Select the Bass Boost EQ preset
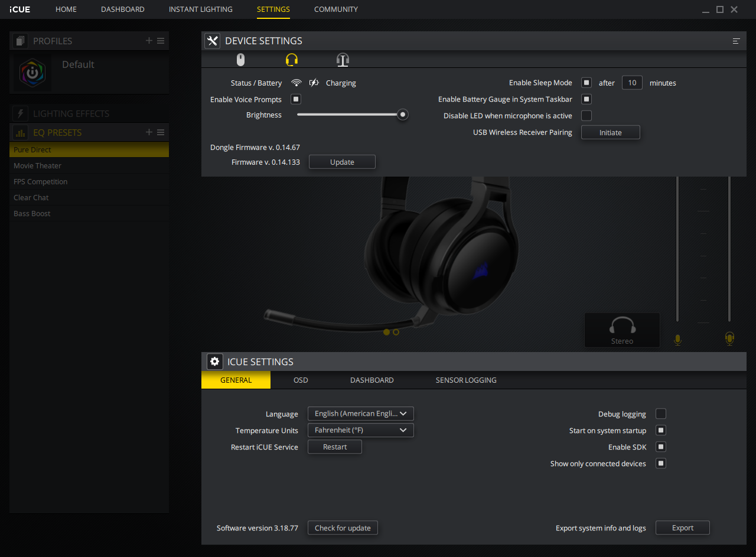The image size is (756, 557). click(x=32, y=213)
